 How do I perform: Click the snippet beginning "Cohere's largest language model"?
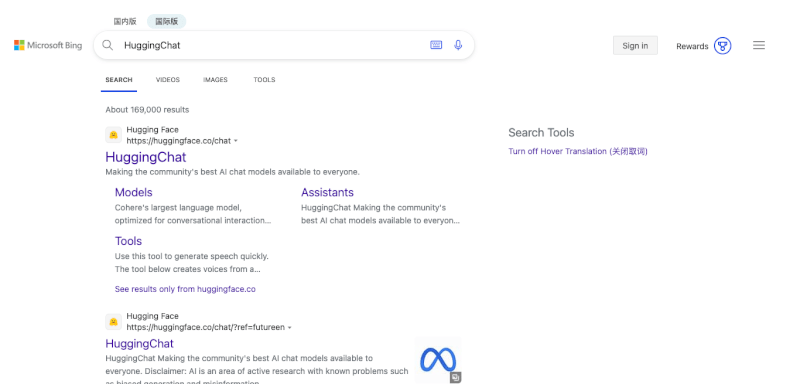pyautogui.click(x=193, y=214)
